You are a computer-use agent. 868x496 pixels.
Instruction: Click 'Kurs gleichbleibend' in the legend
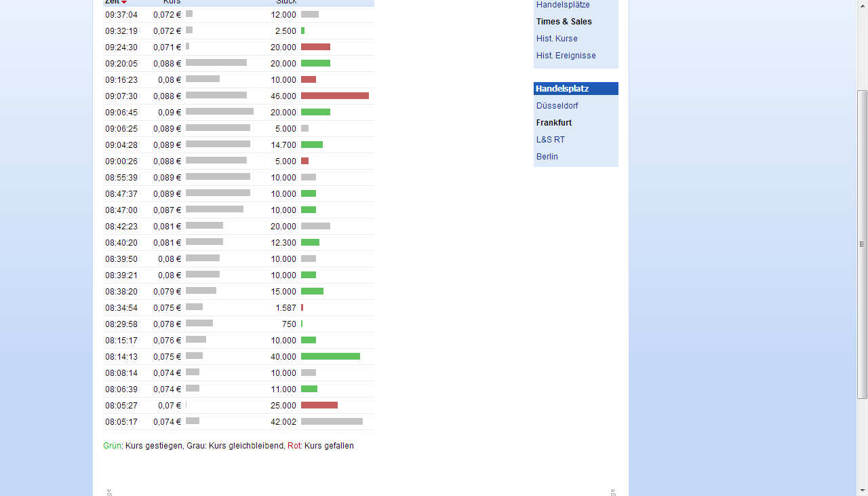pos(246,446)
